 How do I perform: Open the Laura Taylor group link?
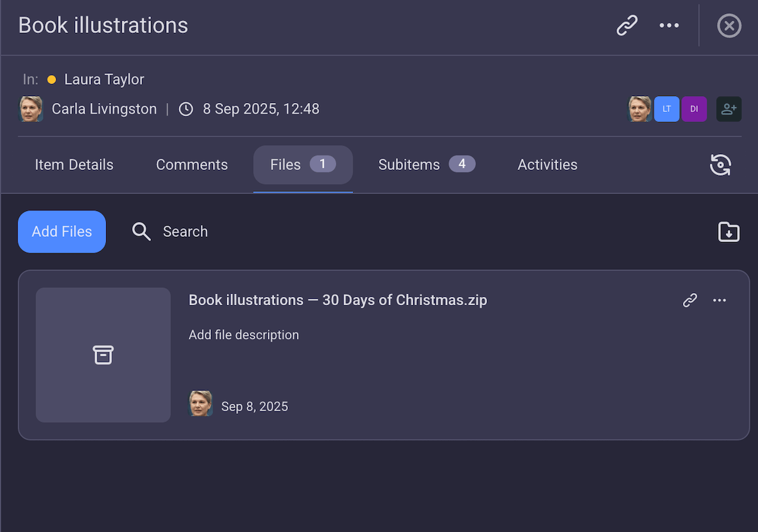click(x=104, y=80)
